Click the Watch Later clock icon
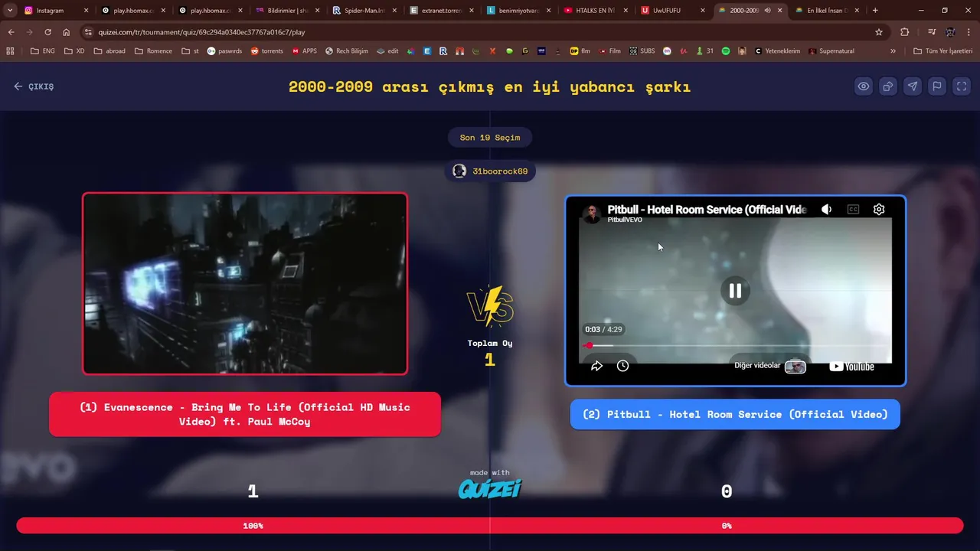This screenshot has width=980, height=551. (622, 366)
